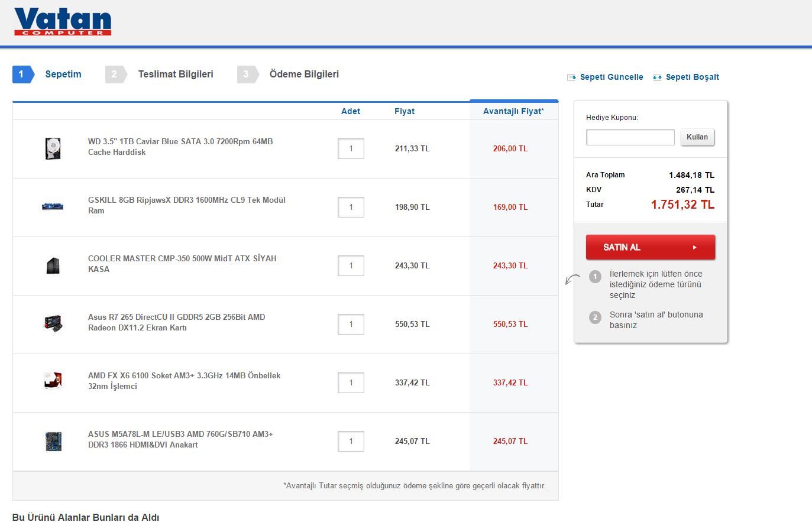Edit quantity for WD Caviar Blue harddisk
Screen dimensions: 812x522
pyautogui.click(x=351, y=148)
